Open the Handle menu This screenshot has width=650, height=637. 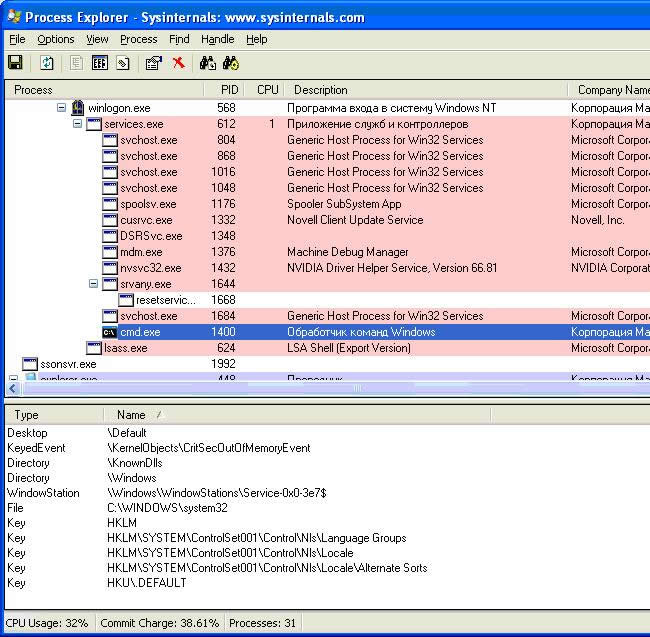pyautogui.click(x=217, y=39)
